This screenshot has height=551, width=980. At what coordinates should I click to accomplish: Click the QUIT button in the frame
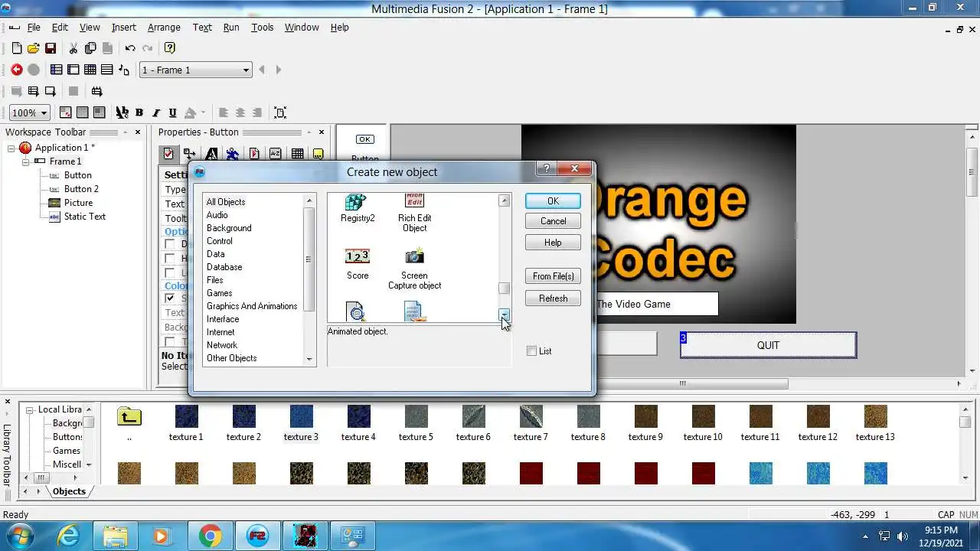click(768, 345)
